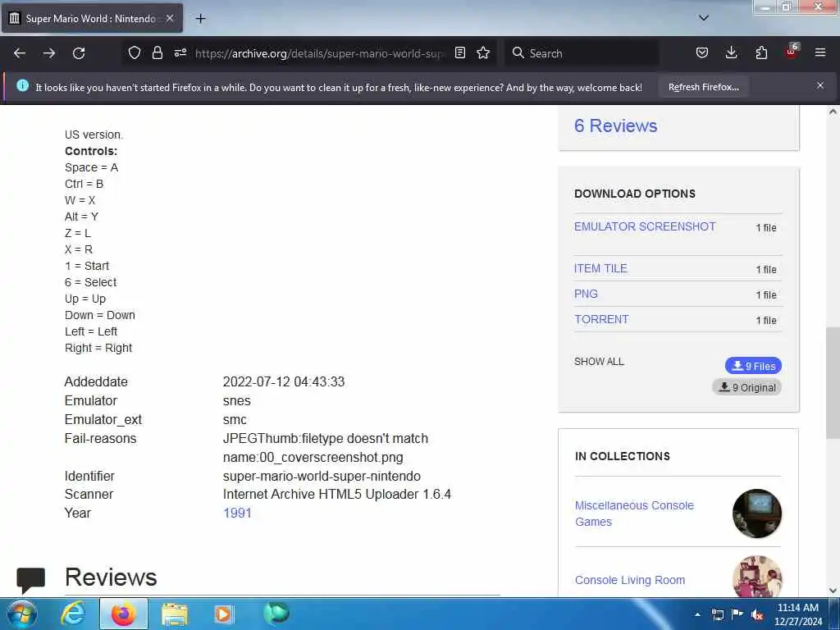List all tabs dropdown arrow
This screenshot has width=840, height=630.
tap(703, 18)
